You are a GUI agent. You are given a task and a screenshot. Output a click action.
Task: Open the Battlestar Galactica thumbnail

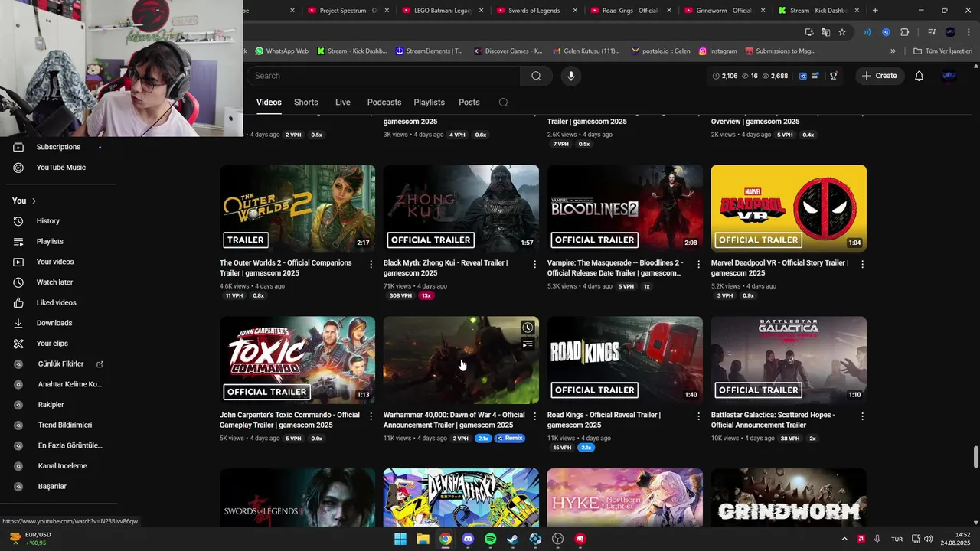pos(789,360)
